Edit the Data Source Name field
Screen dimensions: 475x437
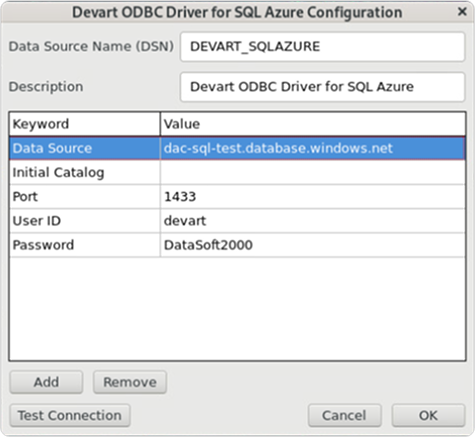[322, 47]
